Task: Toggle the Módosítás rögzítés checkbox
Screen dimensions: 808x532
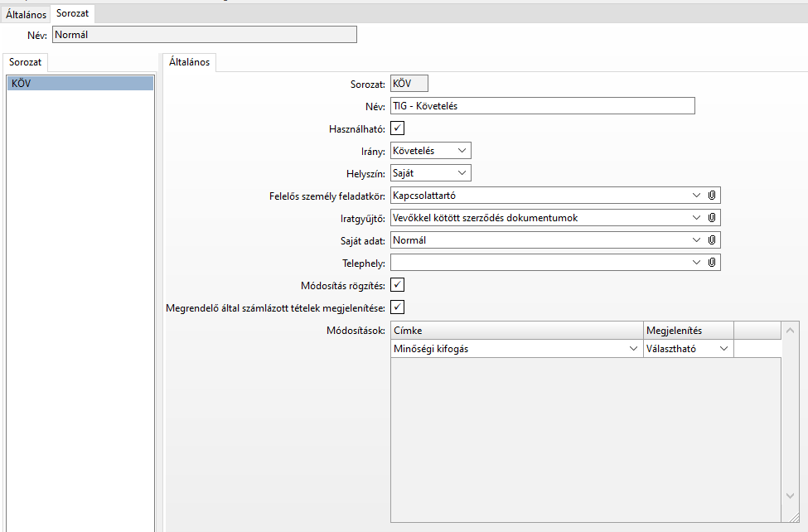Action: (398, 285)
